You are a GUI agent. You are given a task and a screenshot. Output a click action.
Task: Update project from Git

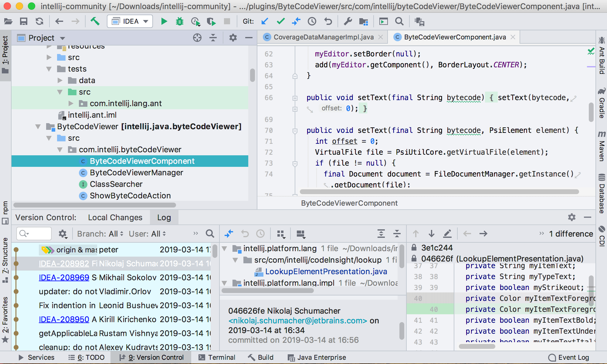tap(264, 21)
